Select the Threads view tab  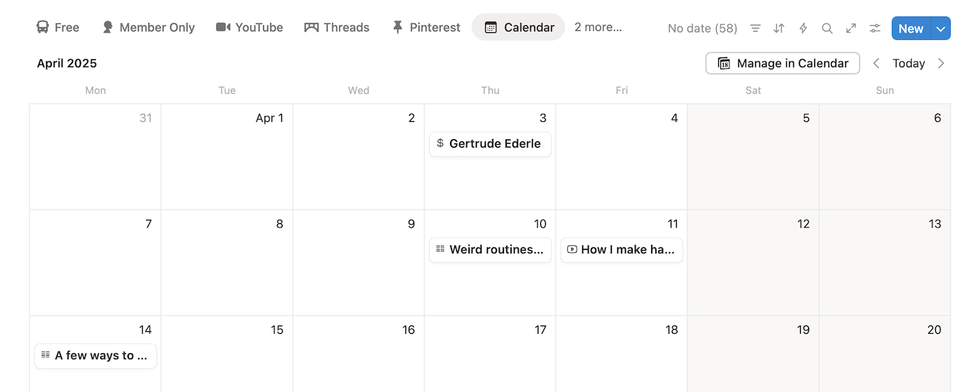pyautogui.click(x=337, y=27)
